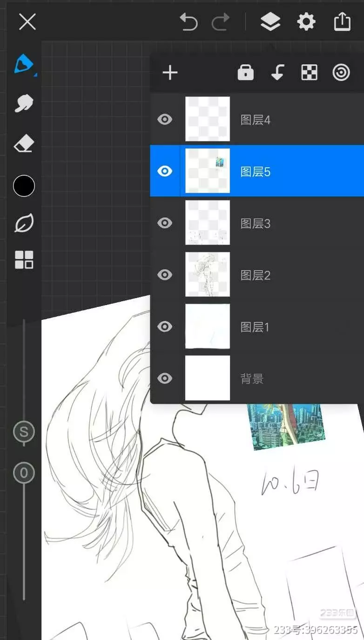Open settings gear
The width and height of the screenshot is (364, 640).
tap(306, 22)
